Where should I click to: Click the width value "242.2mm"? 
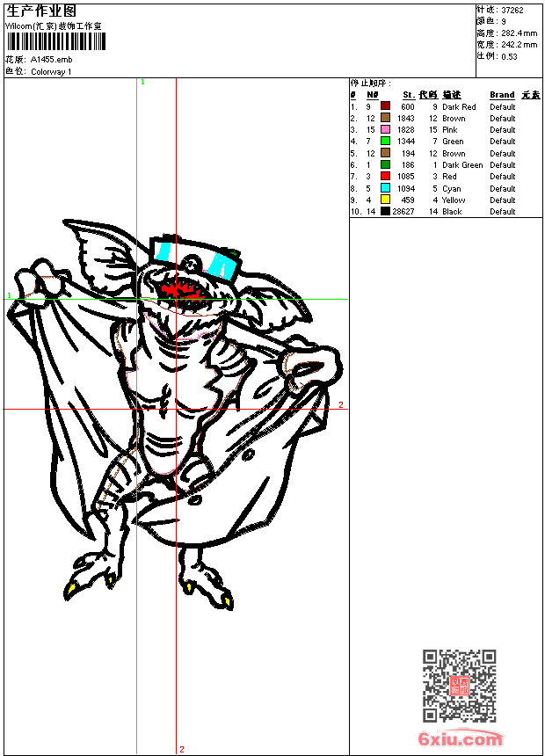(520, 45)
